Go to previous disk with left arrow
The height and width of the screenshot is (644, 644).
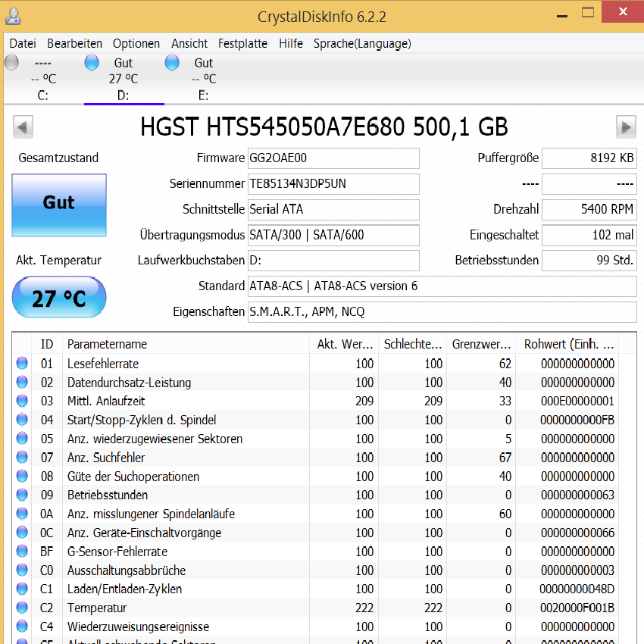(23, 127)
